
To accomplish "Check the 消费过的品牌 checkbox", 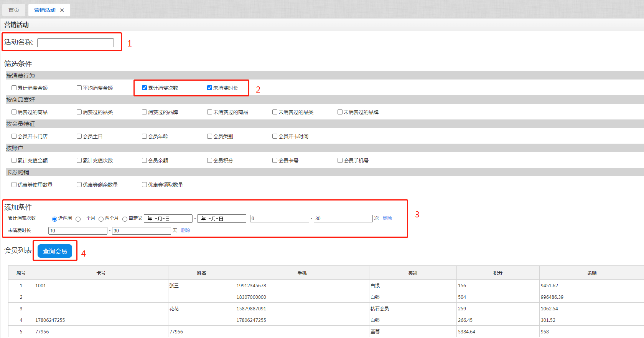I will [145, 112].
